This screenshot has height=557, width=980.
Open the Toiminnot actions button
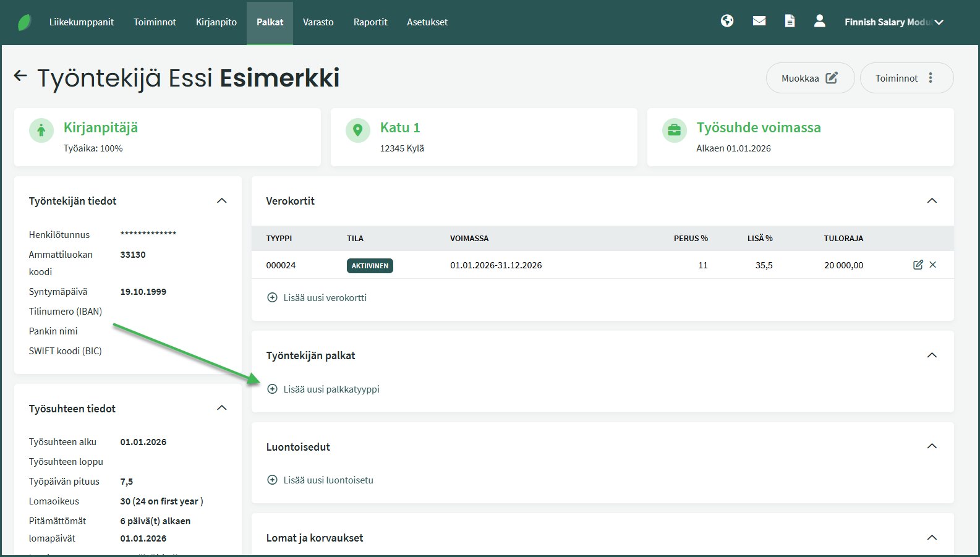(x=906, y=78)
